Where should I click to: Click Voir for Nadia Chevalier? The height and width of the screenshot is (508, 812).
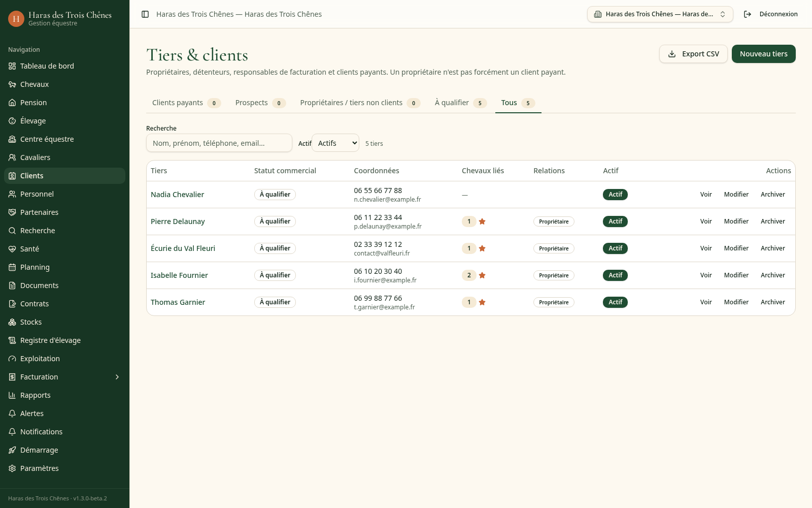click(x=706, y=195)
